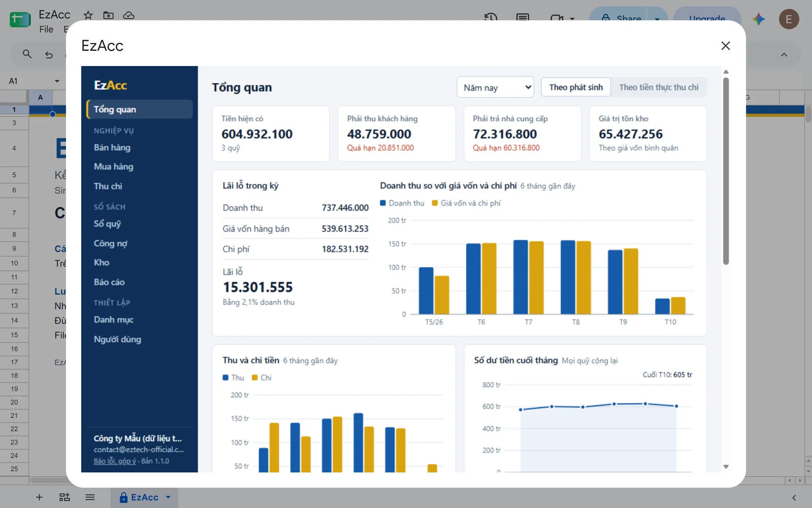Open the Share options dropdown arrow

point(657,19)
